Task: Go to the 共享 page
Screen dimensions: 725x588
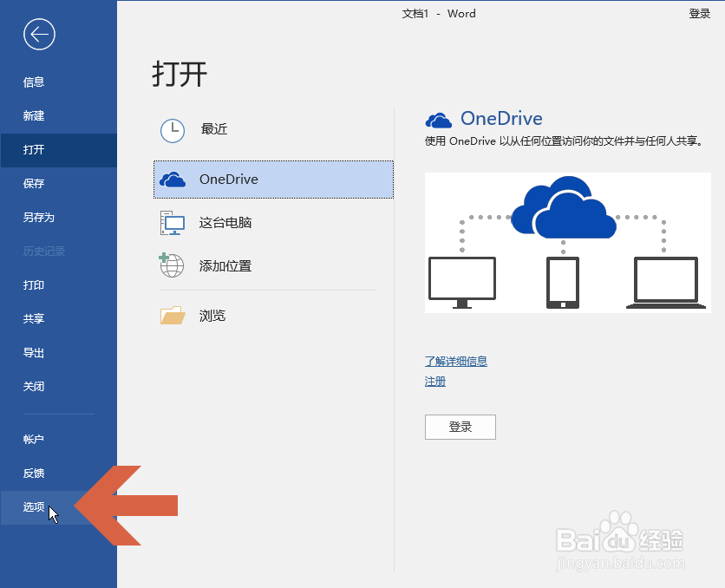Action: tap(58, 319)
